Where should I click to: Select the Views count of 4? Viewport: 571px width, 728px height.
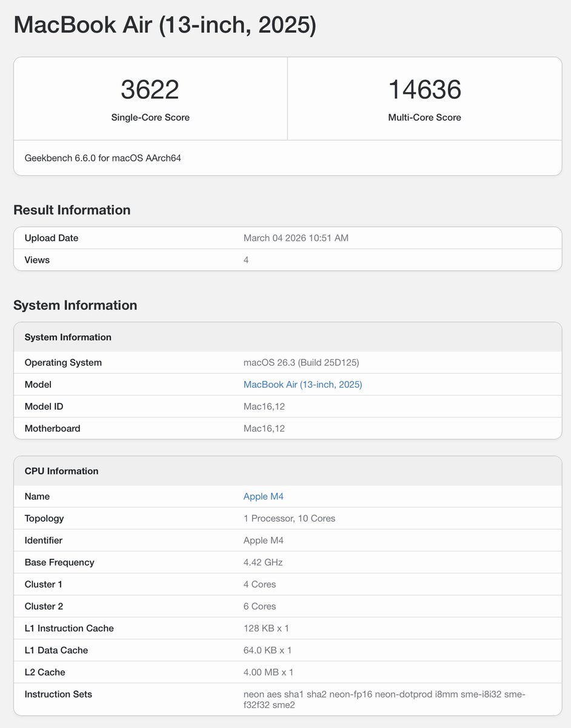(x=246, y=260)
